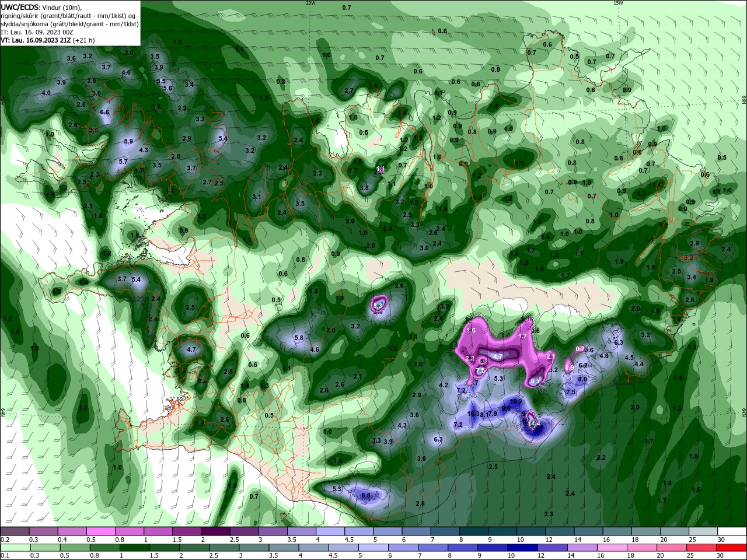Image resolution: width=747 pixels, height=560 pixels.
Task: Click the 10.2 precipitation value
Action: pyautogui.click(x=516, y=401)
